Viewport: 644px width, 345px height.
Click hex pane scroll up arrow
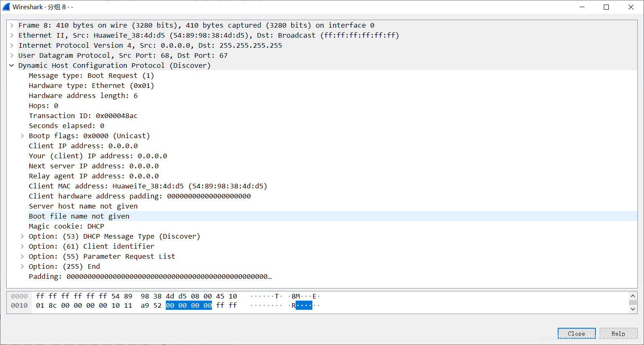(x=633, y=296)
